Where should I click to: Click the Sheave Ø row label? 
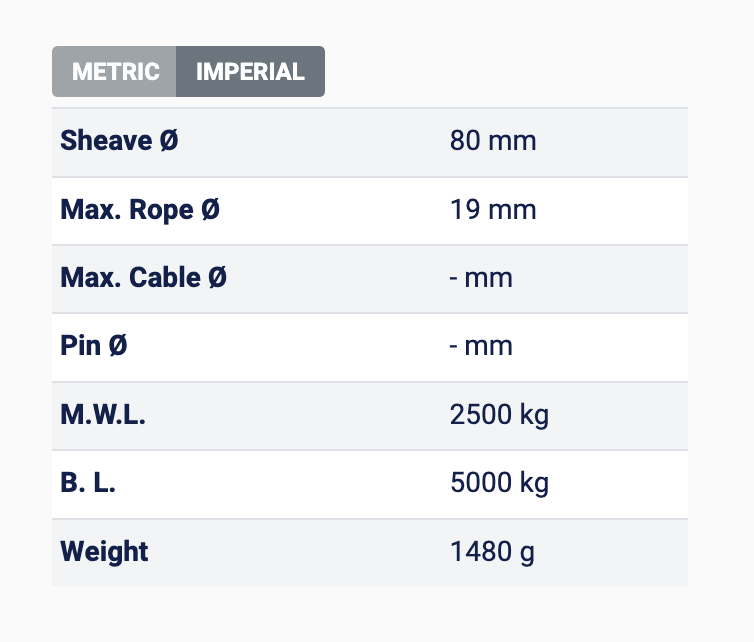(x=119, y=141)
